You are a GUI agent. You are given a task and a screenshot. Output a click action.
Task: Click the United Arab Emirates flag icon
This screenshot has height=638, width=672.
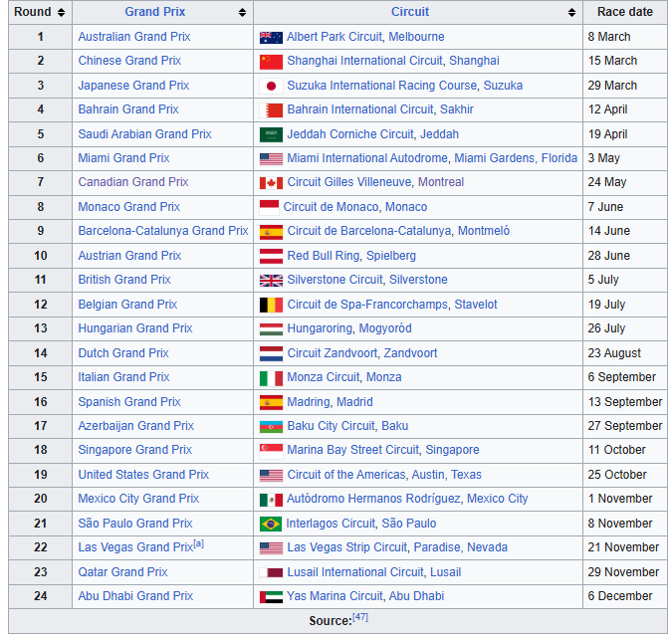point(271,597)
